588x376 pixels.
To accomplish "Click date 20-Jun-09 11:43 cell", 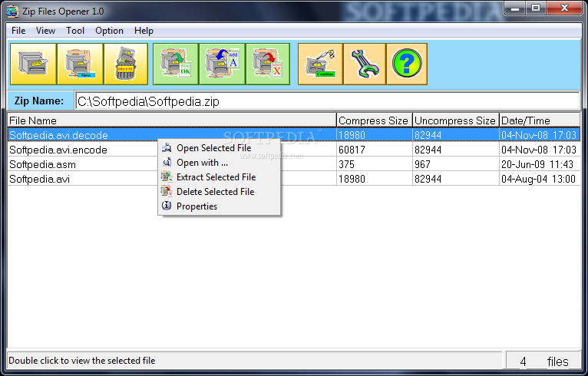I will click(540, 164).
